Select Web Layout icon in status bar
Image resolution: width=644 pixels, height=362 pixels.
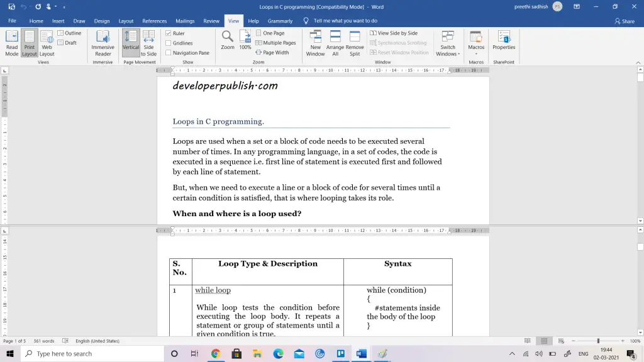(561, 341)
